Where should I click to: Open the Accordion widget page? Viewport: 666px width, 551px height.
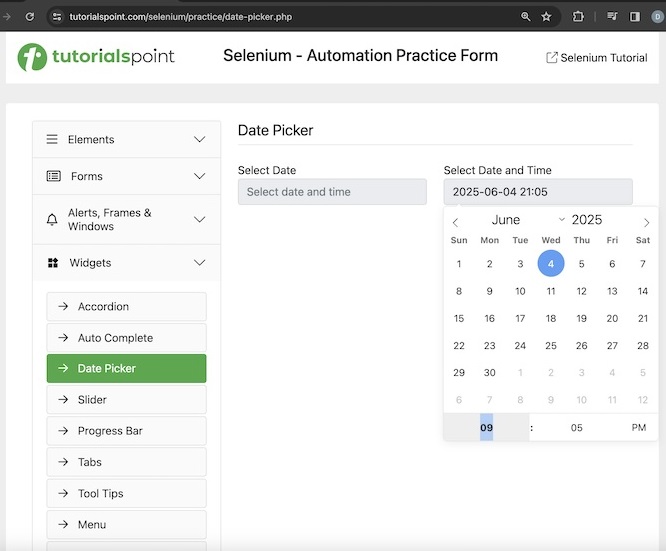pos(127,306)
